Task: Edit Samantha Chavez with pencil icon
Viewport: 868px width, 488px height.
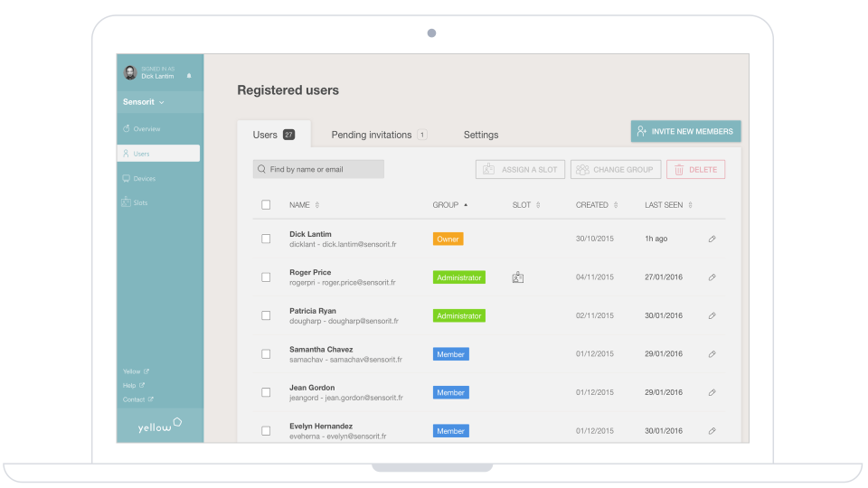Action: tap(712, 354)
